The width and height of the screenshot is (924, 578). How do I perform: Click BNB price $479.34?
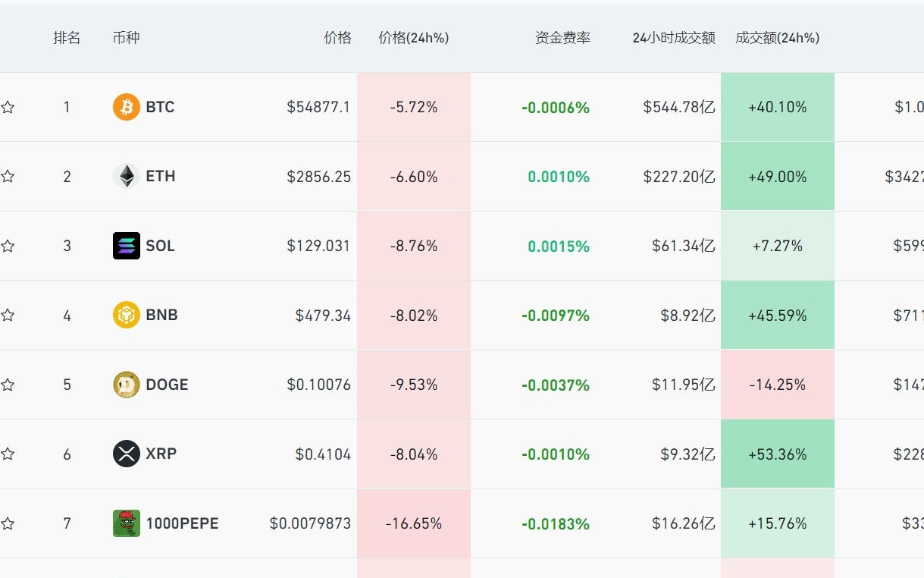tap(323, 315)
